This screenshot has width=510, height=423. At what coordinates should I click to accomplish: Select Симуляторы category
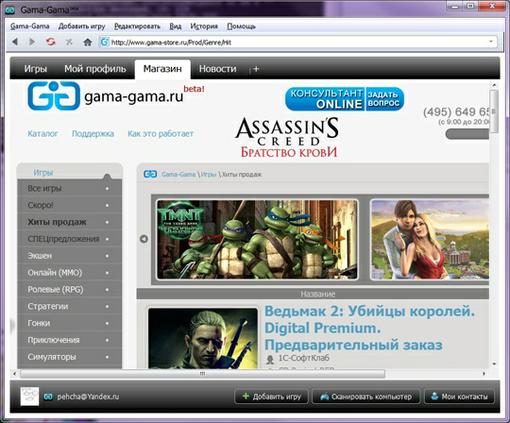70,357
